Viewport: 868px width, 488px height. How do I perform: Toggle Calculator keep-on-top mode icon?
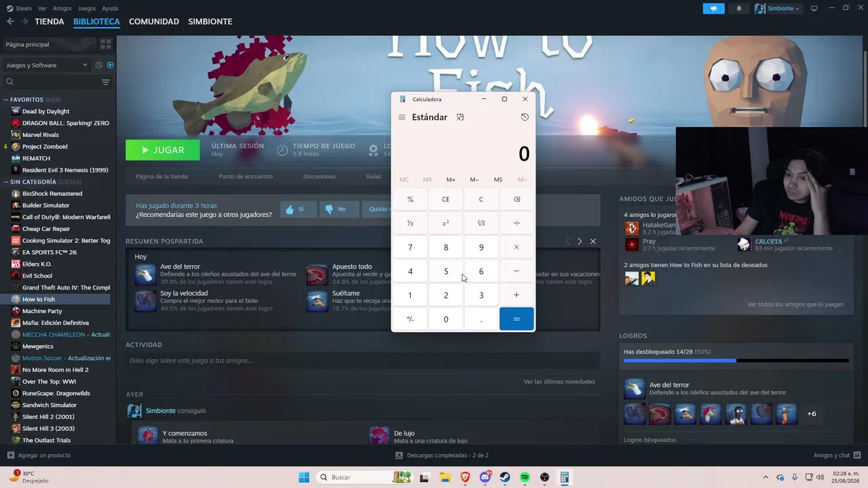(x=460, y=117)
